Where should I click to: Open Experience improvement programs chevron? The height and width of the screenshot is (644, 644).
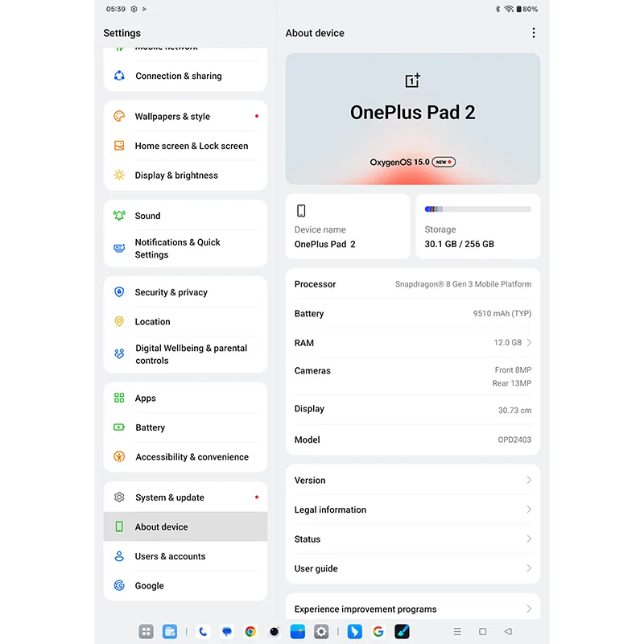pos(529,609)
